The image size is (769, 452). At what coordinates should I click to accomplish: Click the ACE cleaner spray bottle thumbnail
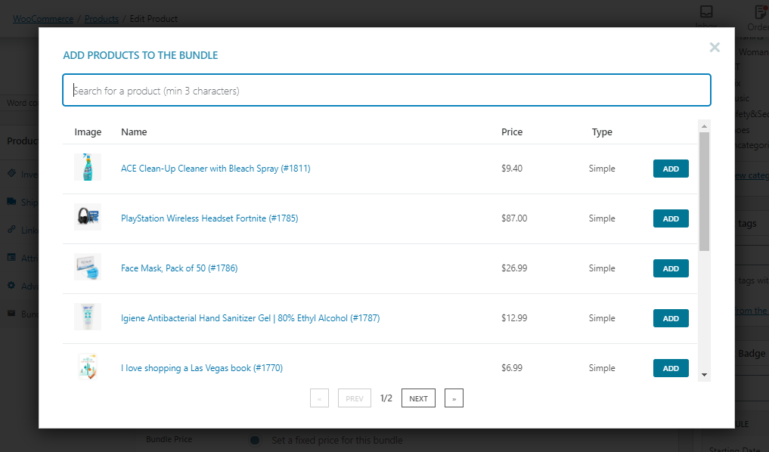(x=88, y=167)
